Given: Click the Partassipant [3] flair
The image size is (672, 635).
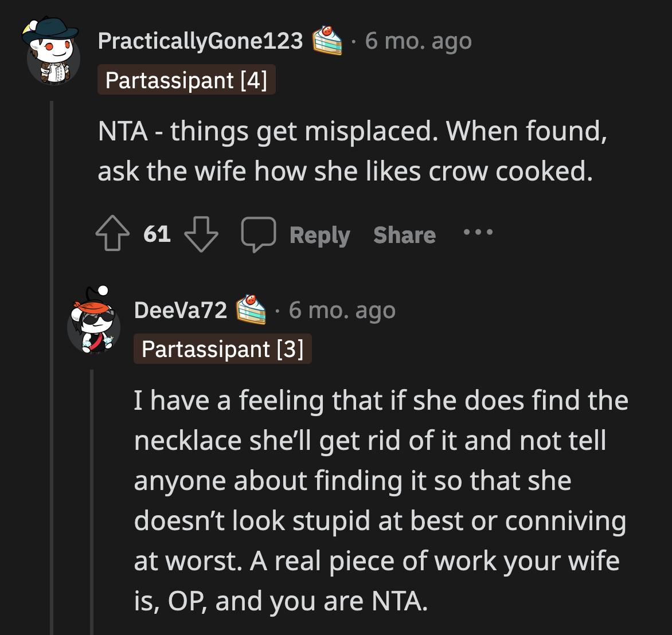Looking at the screenshot, I should tap(222, 349).
